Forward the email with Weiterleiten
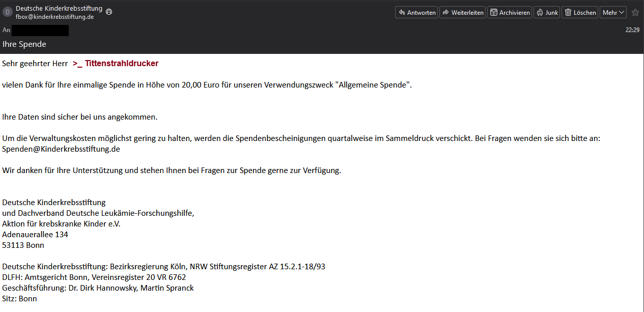 point(462,13)
